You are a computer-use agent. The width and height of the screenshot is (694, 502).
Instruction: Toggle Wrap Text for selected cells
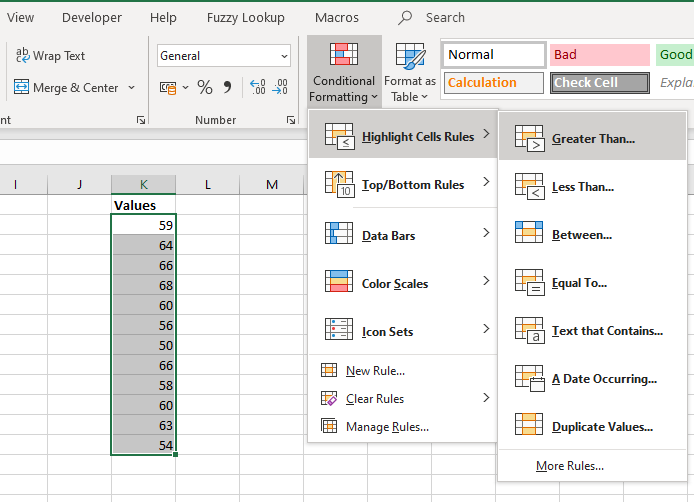[51, 56]
